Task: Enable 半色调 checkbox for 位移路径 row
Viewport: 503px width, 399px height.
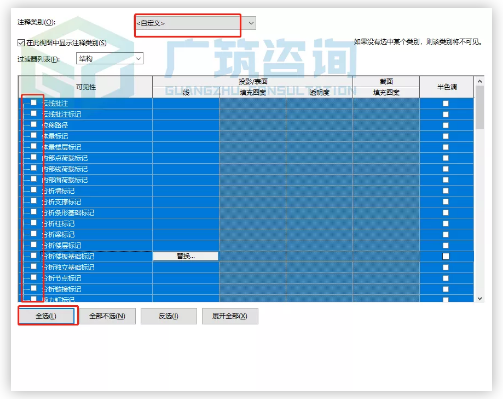Action: tap(446, 125)
